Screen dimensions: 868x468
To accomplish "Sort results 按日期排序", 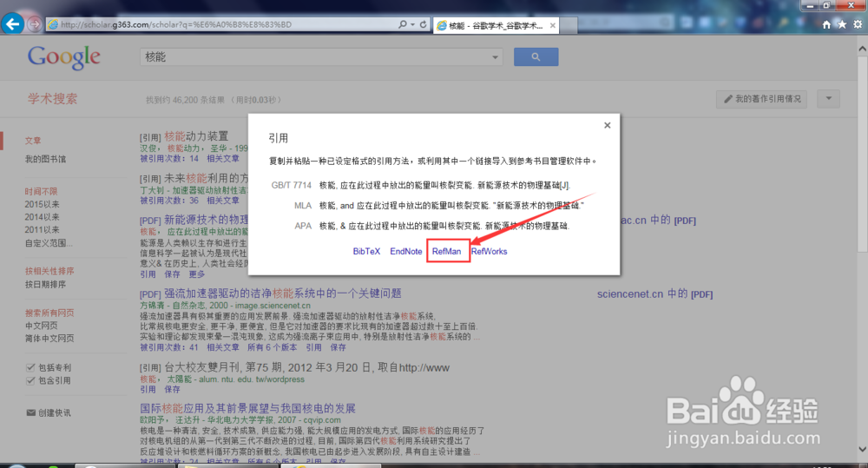I will pyautogui.click(x=45, y=285).
